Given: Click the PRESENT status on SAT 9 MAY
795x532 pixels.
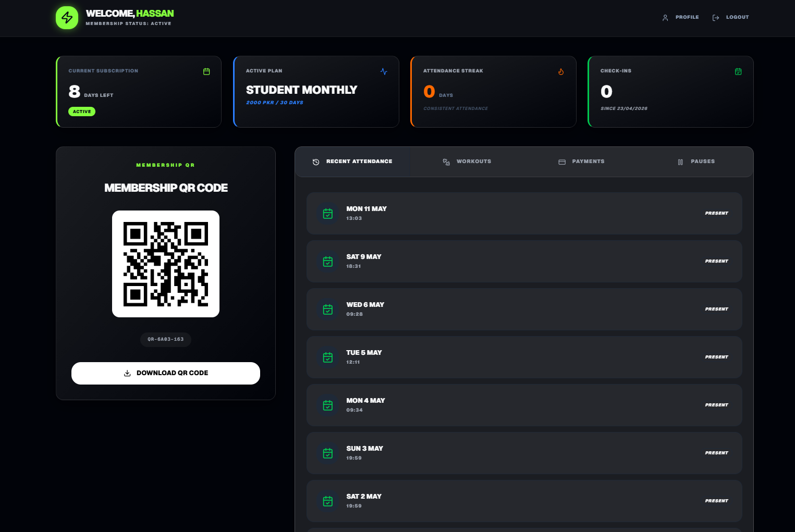Looking at the screenshot, I should point(717,261).
